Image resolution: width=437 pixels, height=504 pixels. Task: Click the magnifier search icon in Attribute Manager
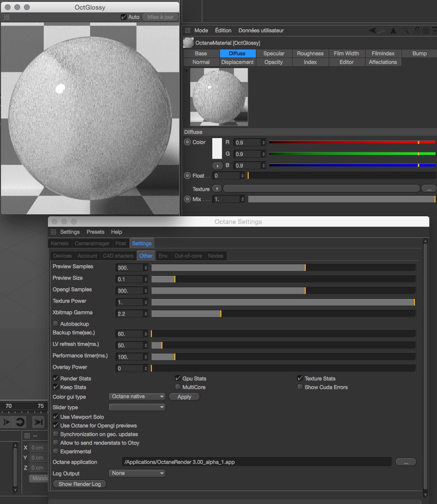[x=406, y=30]
